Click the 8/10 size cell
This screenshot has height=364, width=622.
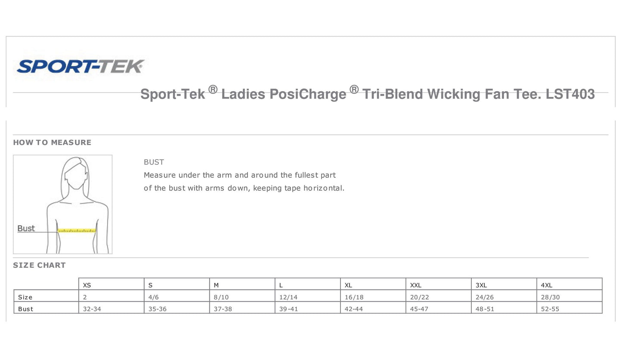pos(221,297)
